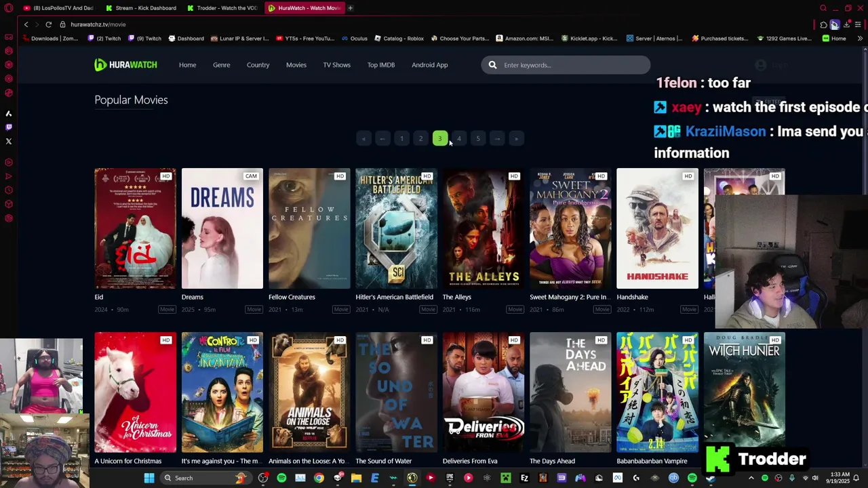Click the next page arrow in pagination
Screen dimensions: 868x488
pos(497,138)
